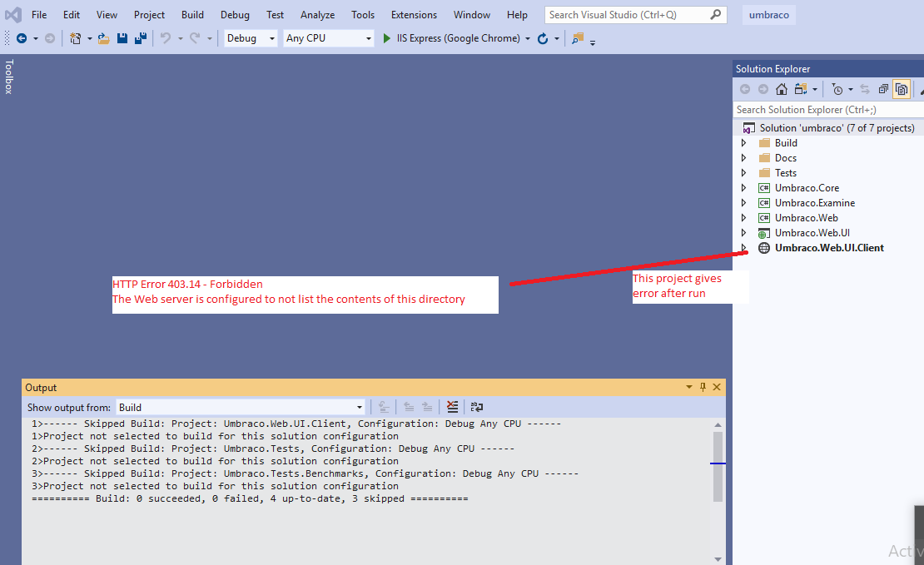This screenshot has height=565, width=924.
Task: Expand the Umbraco.Web.UI project node
Action: 743,233
